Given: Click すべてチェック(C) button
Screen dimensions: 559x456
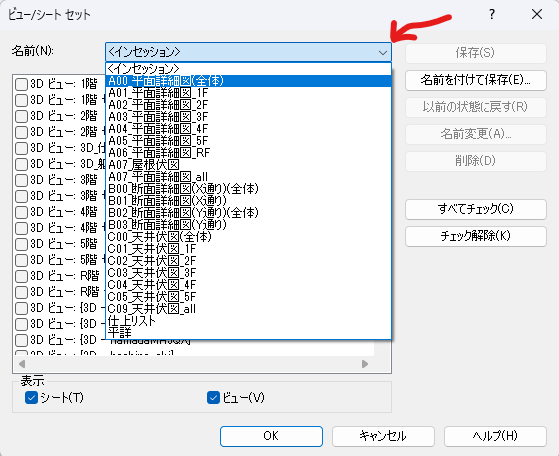Looking at the screenshot, I should point(476,209).
